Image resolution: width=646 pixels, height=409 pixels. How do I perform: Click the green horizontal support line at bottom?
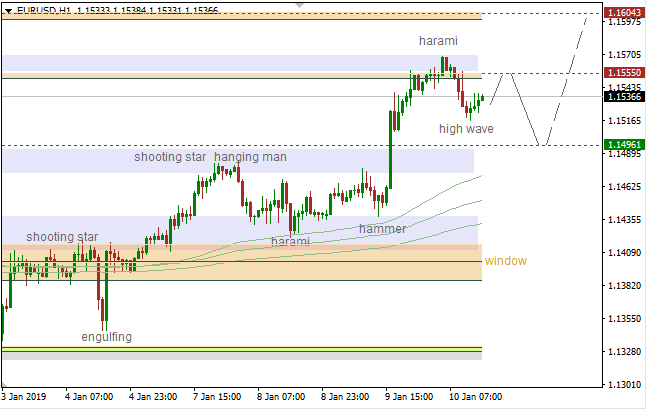240,349
